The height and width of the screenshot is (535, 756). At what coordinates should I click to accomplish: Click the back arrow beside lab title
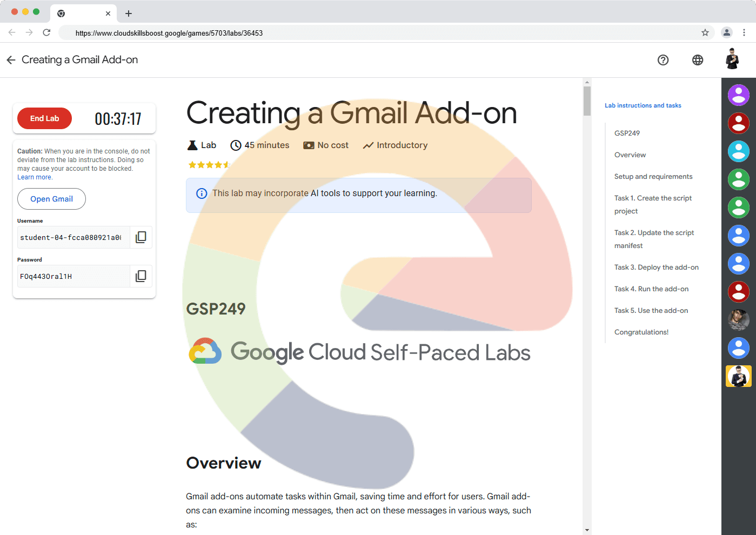[11, 60]
